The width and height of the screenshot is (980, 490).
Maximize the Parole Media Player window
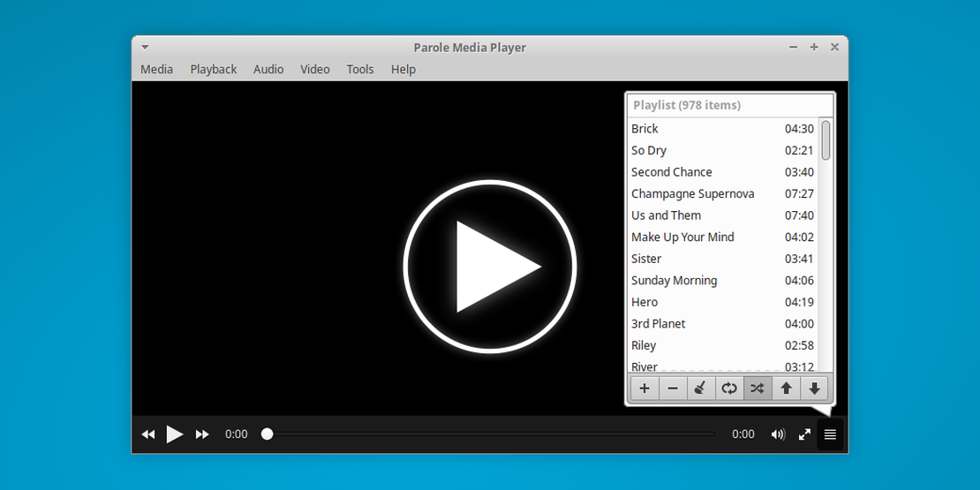click(814, 47)
